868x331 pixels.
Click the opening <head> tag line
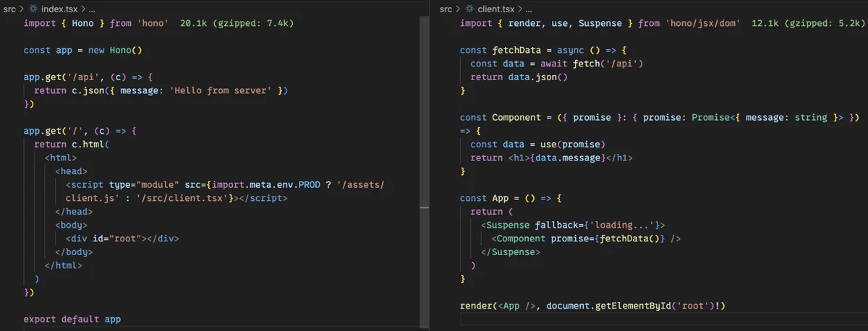point(72,171)
